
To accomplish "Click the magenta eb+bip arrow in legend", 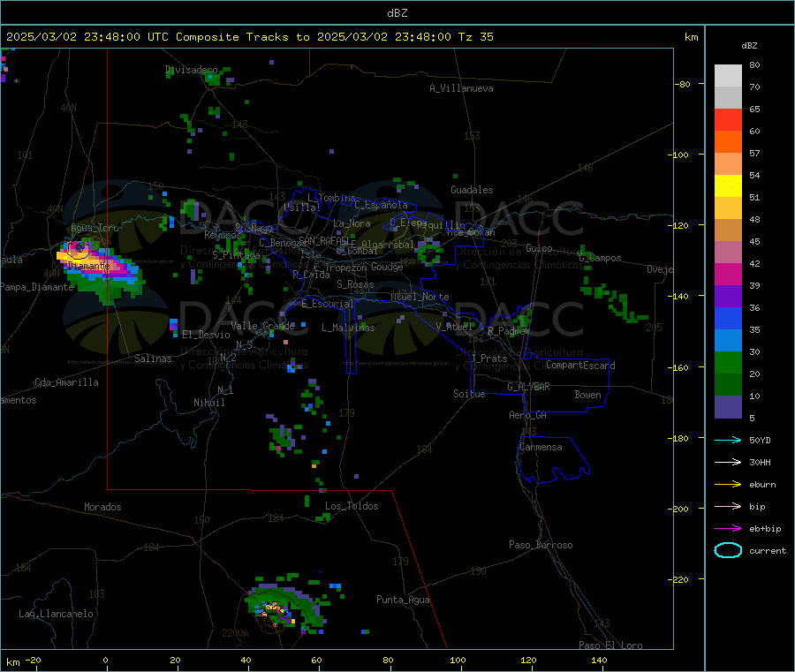I will pos(728,529).
